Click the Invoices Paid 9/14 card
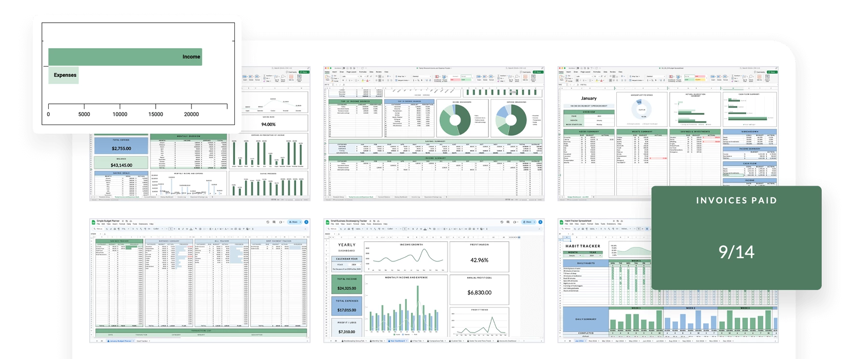868x359 pixels. click(736, 238)
